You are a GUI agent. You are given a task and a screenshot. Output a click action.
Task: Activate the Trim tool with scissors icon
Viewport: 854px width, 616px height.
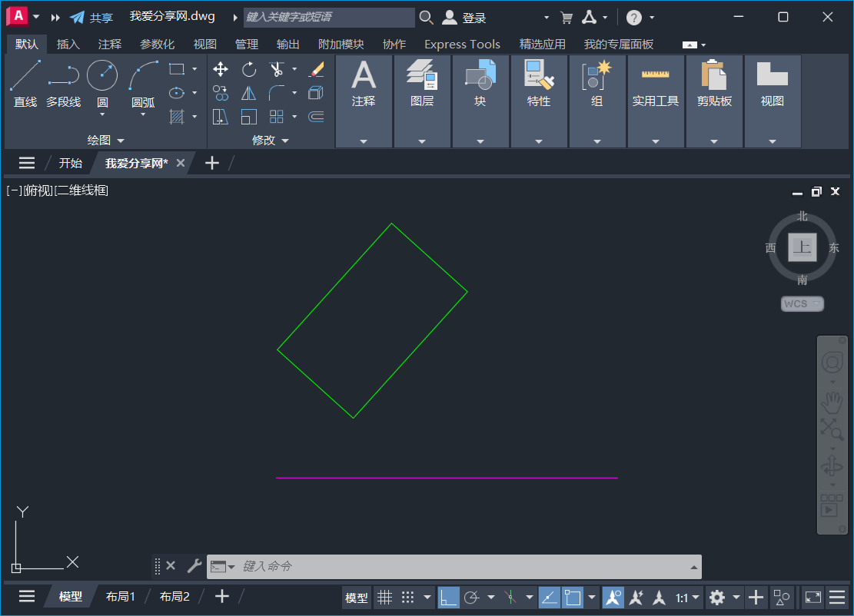tap(277, 68)
